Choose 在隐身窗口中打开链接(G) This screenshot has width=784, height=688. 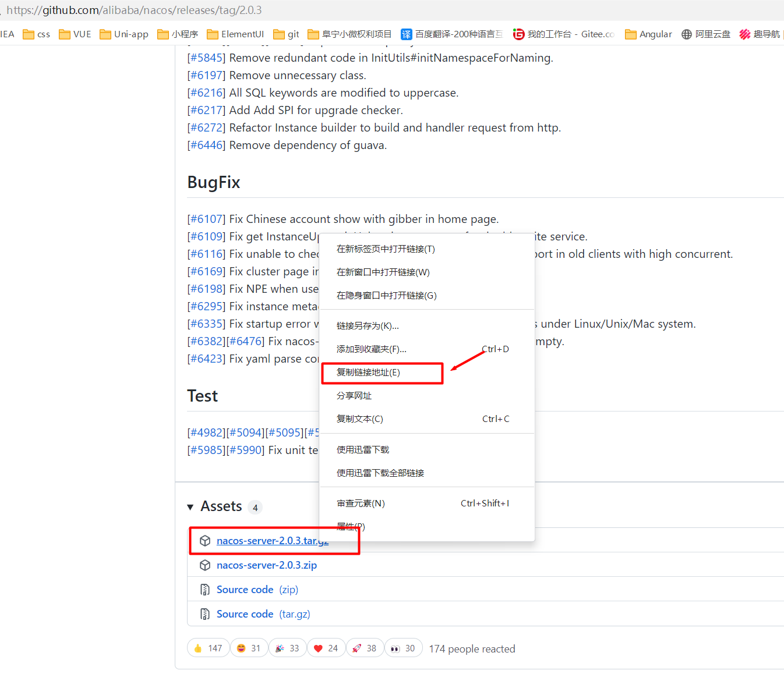[427, 296]
